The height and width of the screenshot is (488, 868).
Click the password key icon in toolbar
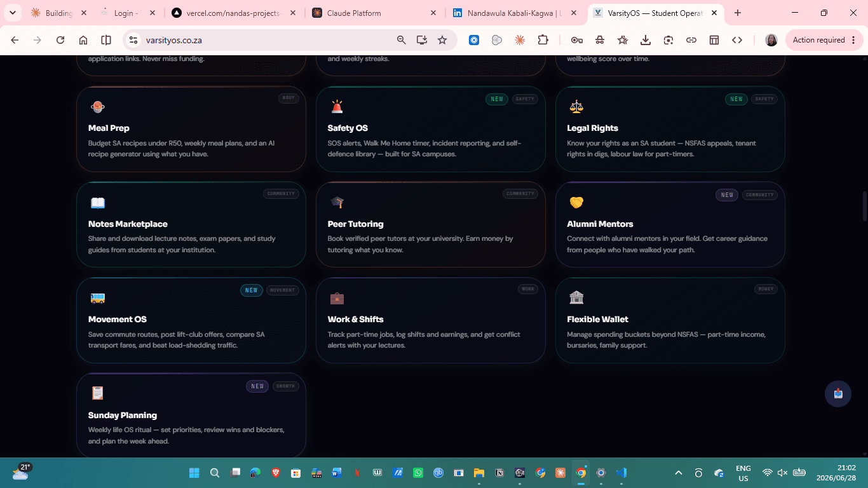point(577,40)
